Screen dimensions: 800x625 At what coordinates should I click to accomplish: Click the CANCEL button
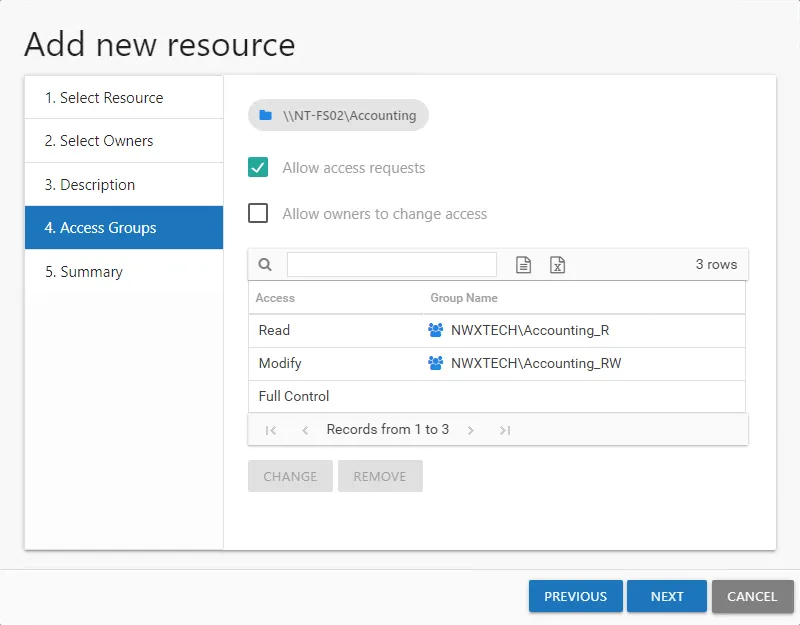coord(753,596)
